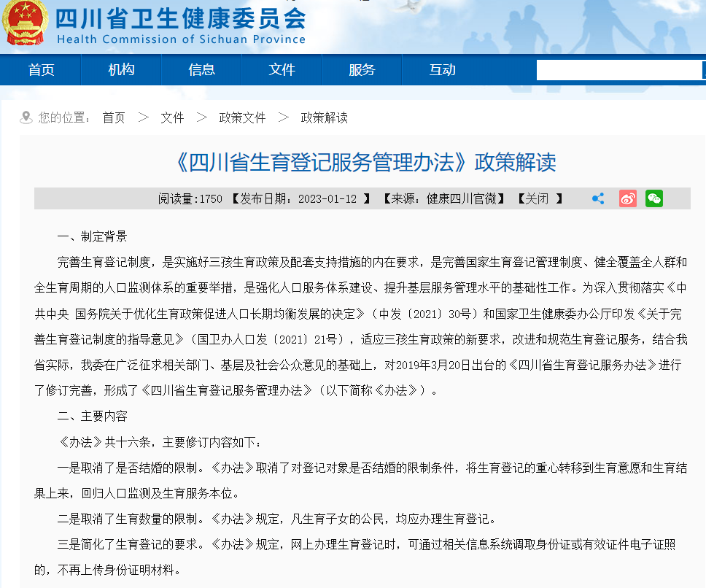Screen dimensions: 706x588
Task: Share article to Weibo
Action: pyautogui.click(x=628, y=198)
